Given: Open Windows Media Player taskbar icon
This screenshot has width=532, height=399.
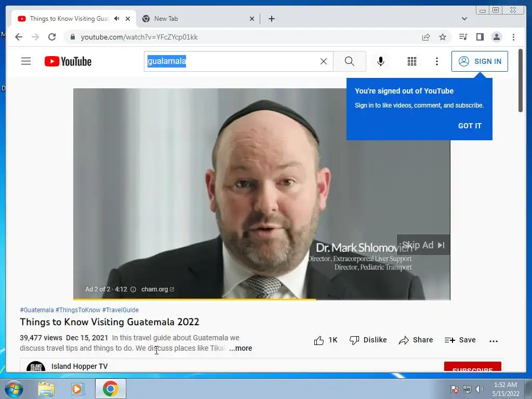Looking at the screenshot, I should [78, 389].
